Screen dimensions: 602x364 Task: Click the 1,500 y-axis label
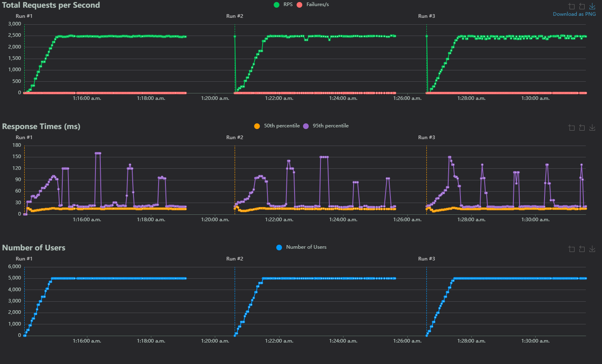point(15,58)
